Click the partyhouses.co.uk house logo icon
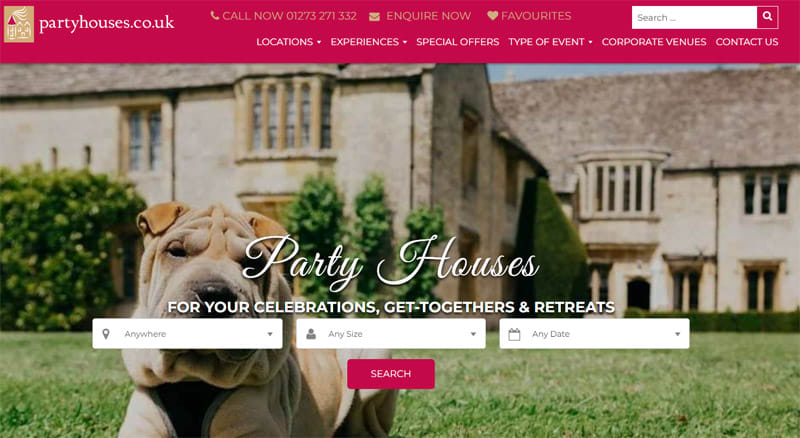Screen dimensions: 800x438 tap(19, 24)
